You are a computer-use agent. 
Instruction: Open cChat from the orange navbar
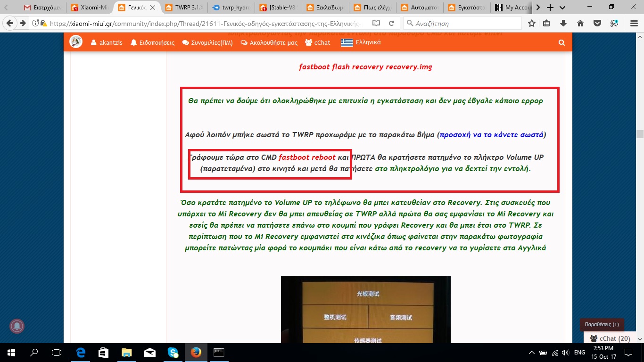click(x=318, y=42)
